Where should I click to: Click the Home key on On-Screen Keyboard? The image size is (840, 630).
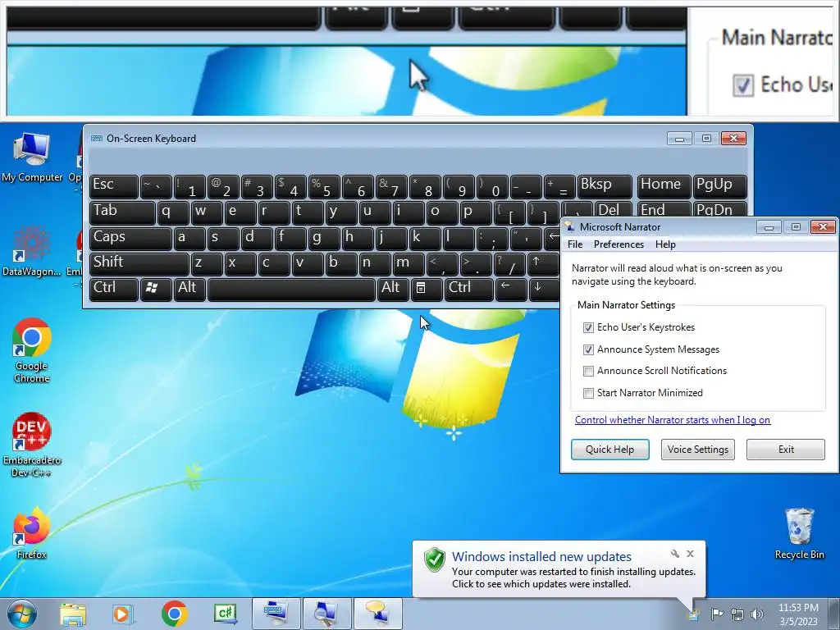663,186
